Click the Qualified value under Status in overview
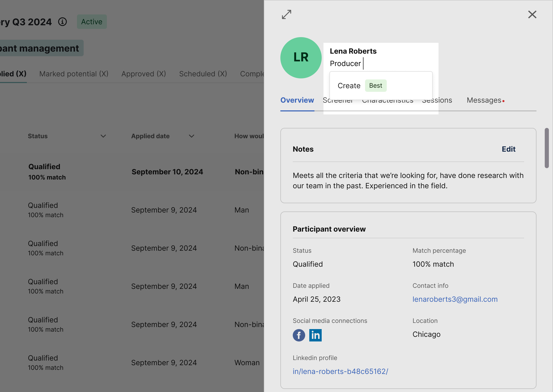553x392 pixels. click(308, 264)
